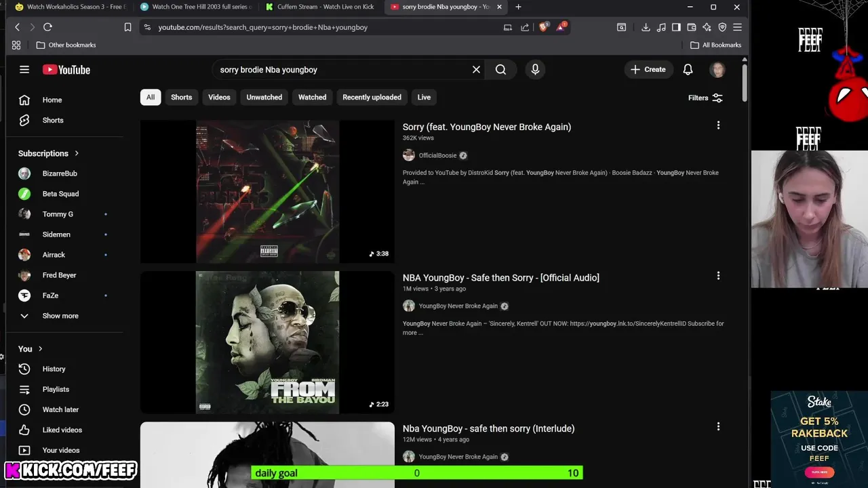
Task: Open OfficialBoosie channel link
Action: click(437, 155)
